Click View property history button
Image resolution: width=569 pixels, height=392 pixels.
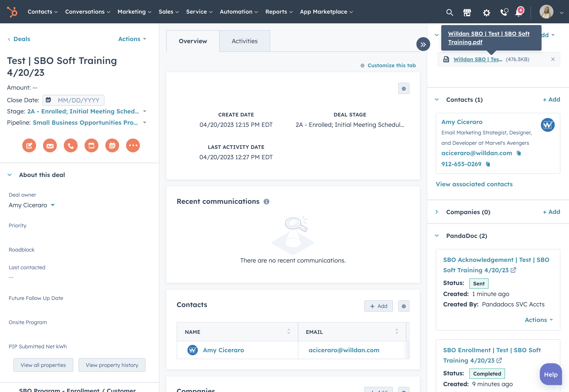[112, 365]
